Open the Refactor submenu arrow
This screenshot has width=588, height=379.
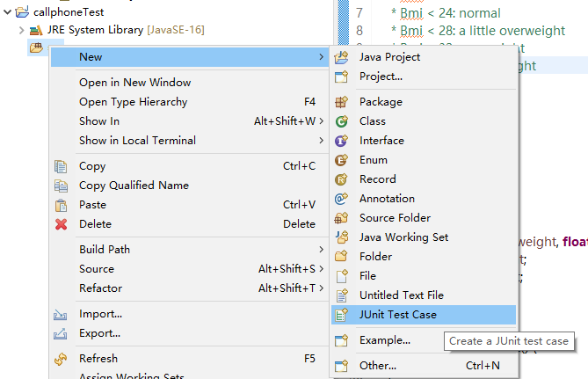click(x=322, y=288)
